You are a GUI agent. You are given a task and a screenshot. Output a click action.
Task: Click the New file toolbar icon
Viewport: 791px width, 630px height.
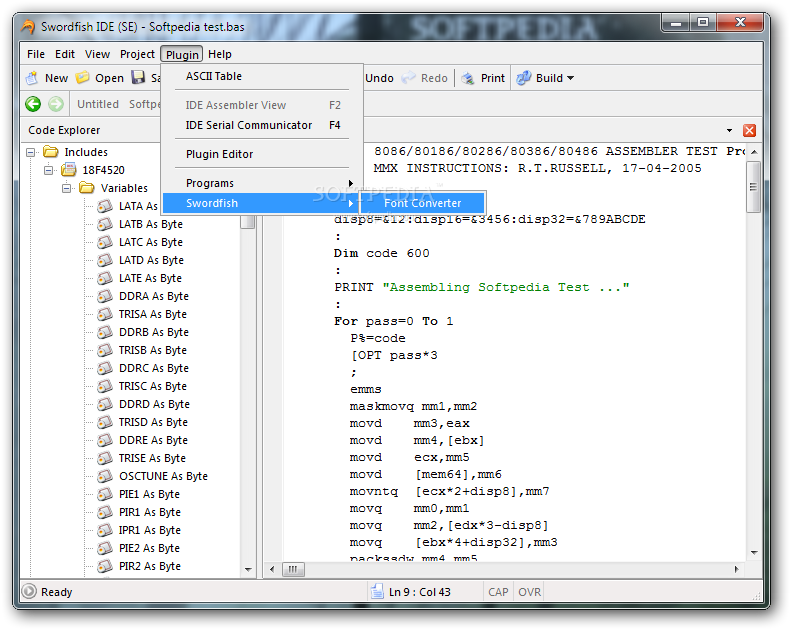click(32, 78)
